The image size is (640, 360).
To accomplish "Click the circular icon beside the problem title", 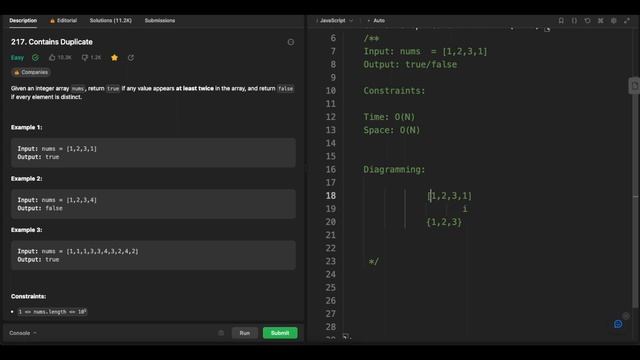I will (x=291, y=42).
